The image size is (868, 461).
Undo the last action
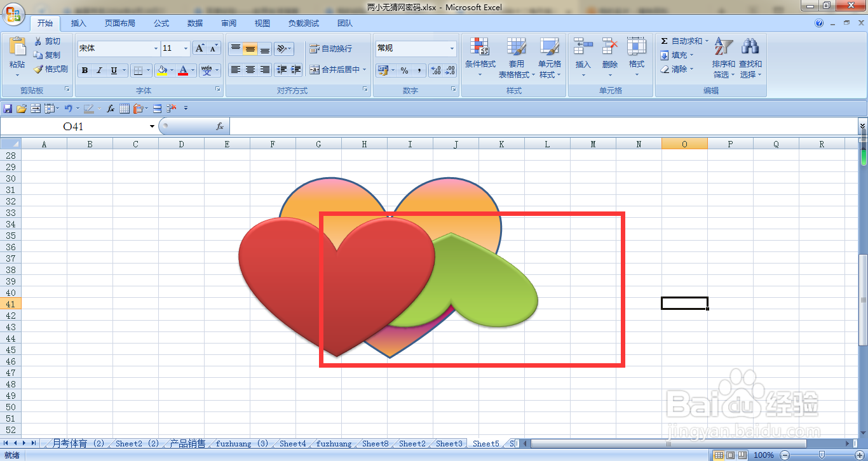pos(67,109)
